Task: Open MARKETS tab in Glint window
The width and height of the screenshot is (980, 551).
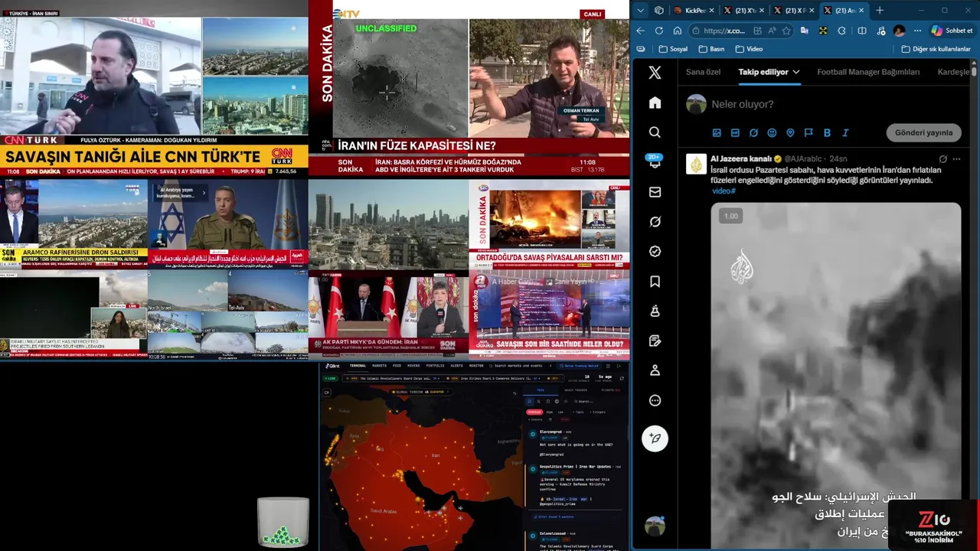Action: click(x=379, y=366)
